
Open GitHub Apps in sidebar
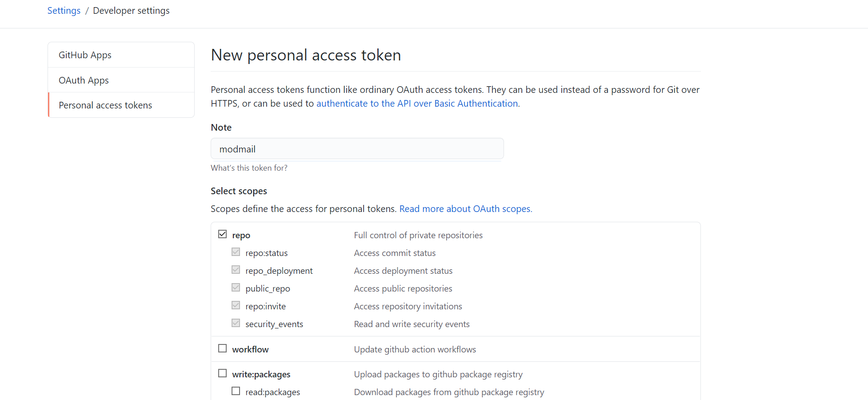tap(85, 55)
